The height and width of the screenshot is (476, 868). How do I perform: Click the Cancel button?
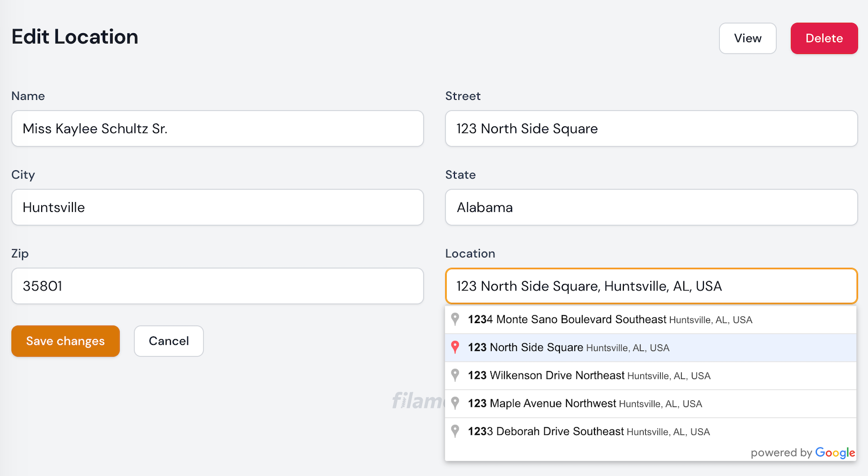(168, 341)
